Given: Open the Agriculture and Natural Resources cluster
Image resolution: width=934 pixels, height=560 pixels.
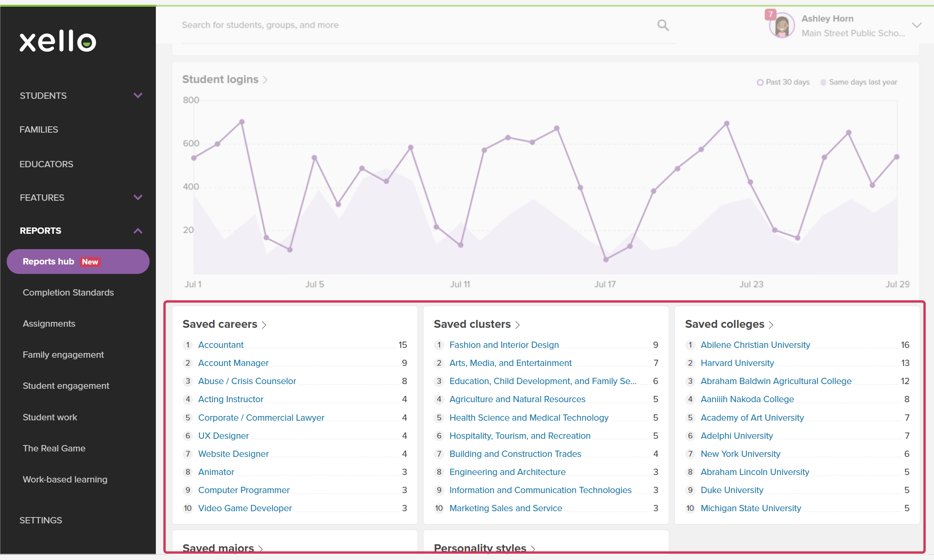Looking at the screenshot, I should pos(518,399).
